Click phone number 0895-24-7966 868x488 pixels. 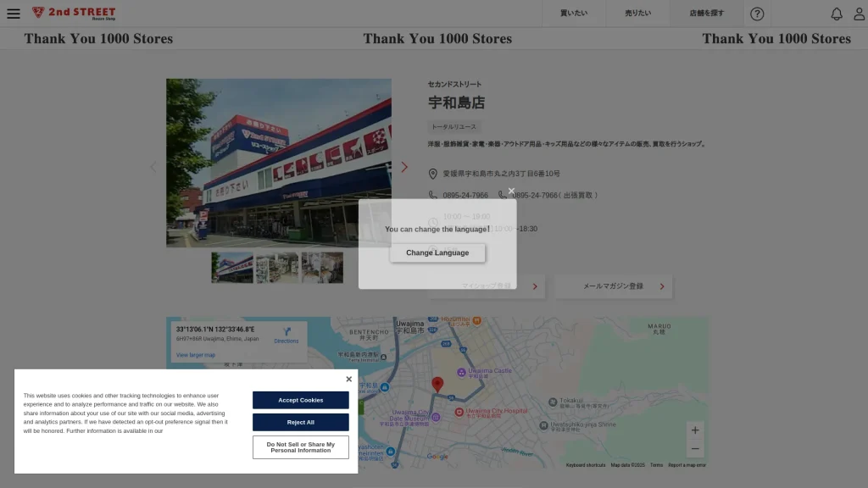coord(465,196)
